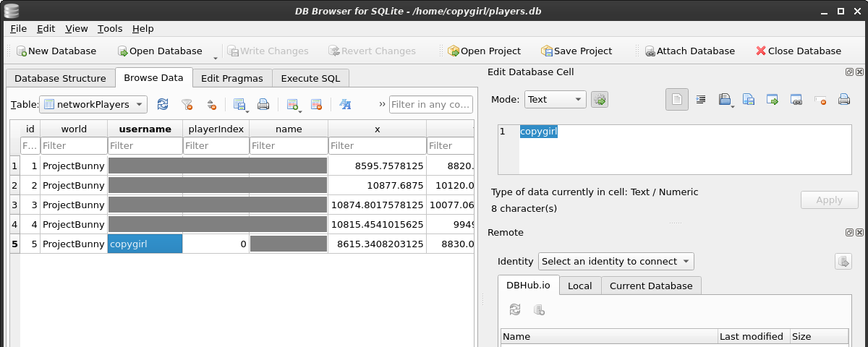Open the View menu

[77, 29]
